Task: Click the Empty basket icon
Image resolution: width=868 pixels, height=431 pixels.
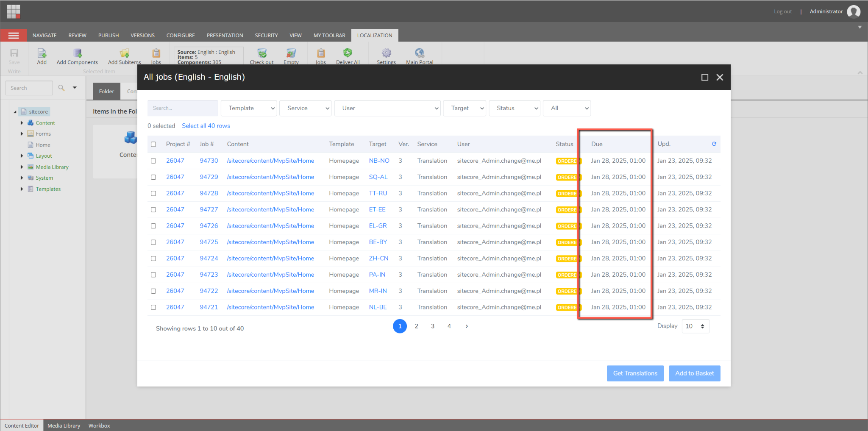Action: tap(291, 53)
